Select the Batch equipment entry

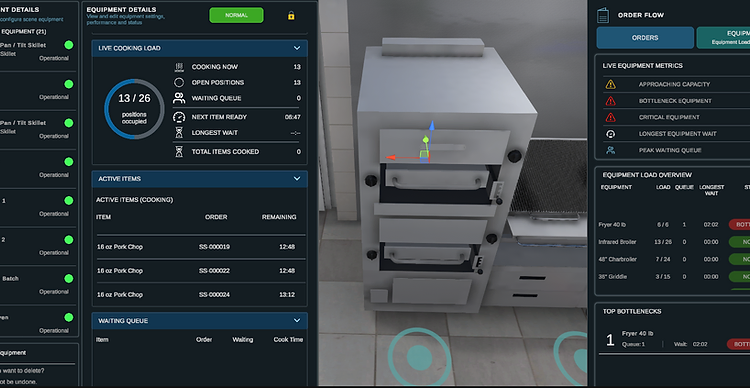pyautogui.click(x=38, y=285)
